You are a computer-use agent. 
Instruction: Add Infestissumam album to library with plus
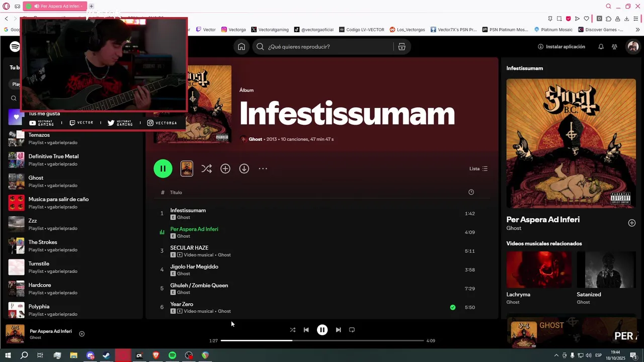tap(225, 169)
